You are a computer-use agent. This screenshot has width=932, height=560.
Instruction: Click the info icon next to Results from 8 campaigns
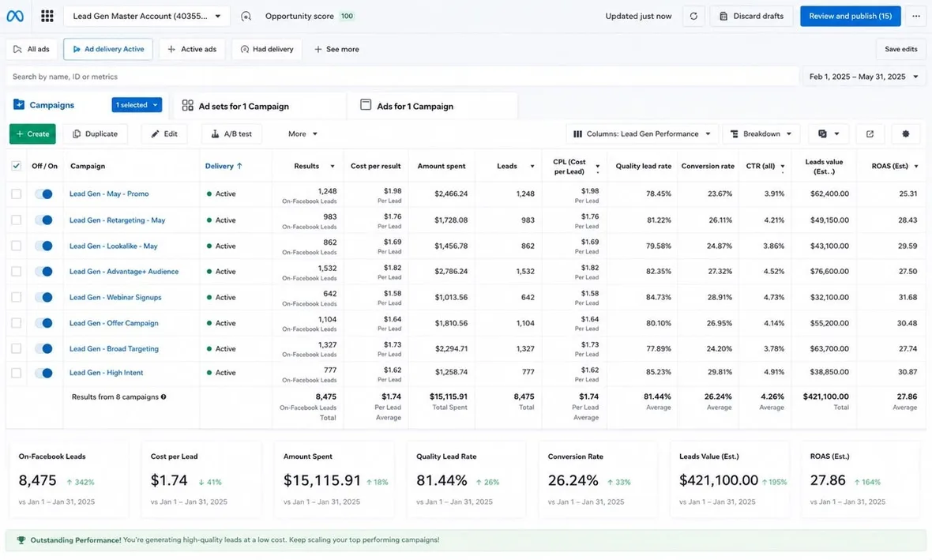click(x=163, y=397)
